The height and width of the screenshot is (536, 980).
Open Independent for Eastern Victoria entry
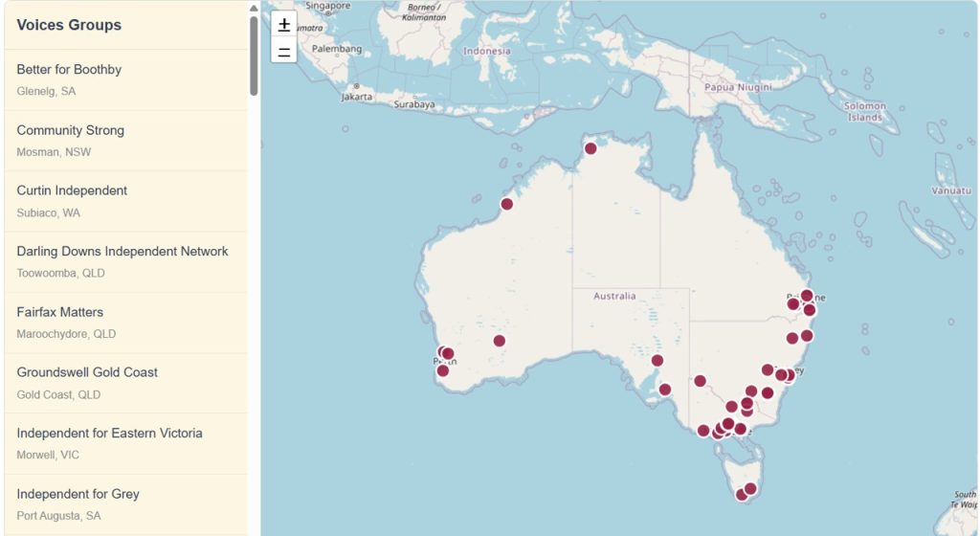(x=125, y=443)
